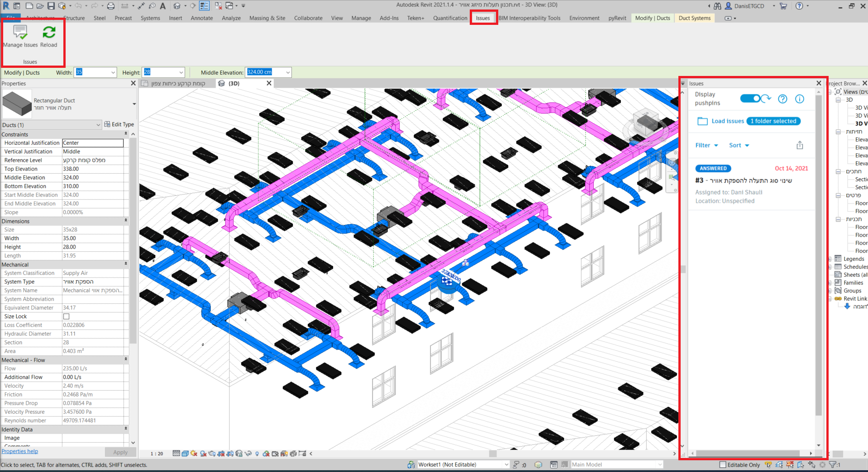Open the Systems ribbon tab
This screenshot has width=868, height=472.
tap(150, 18)
